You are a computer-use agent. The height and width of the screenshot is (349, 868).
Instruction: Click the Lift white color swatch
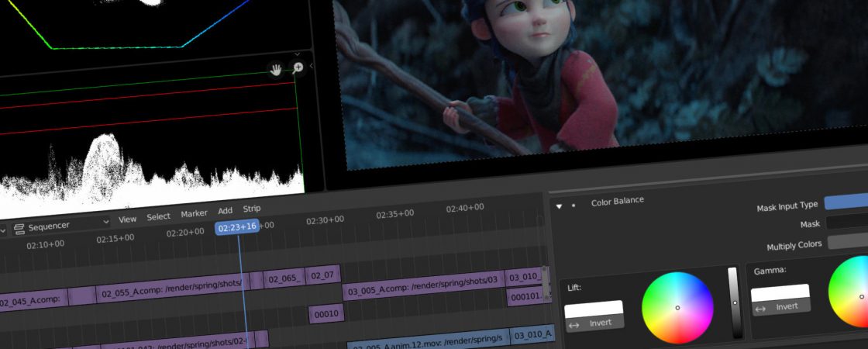594,309
